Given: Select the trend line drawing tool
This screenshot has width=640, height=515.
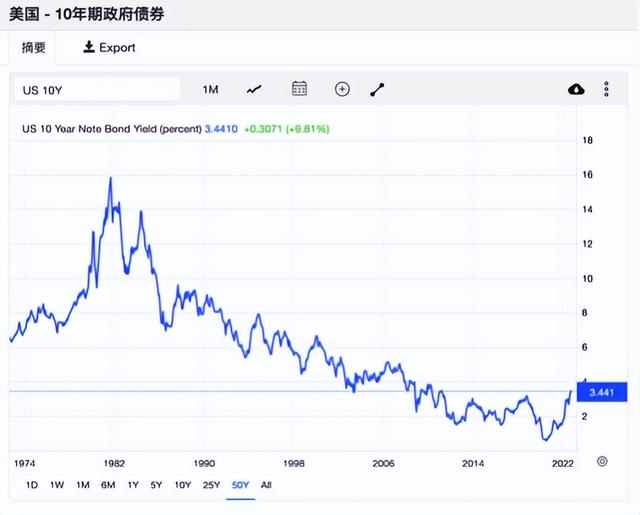Looking at the screenshot, I should click(x=377, y=89).
